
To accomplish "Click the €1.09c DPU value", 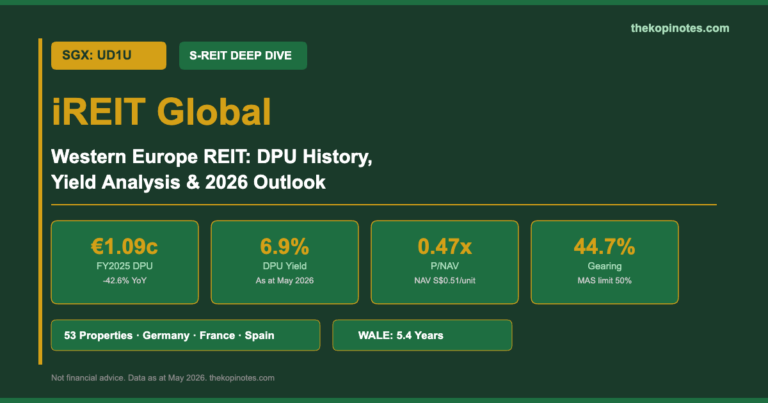I will [124, 246].
